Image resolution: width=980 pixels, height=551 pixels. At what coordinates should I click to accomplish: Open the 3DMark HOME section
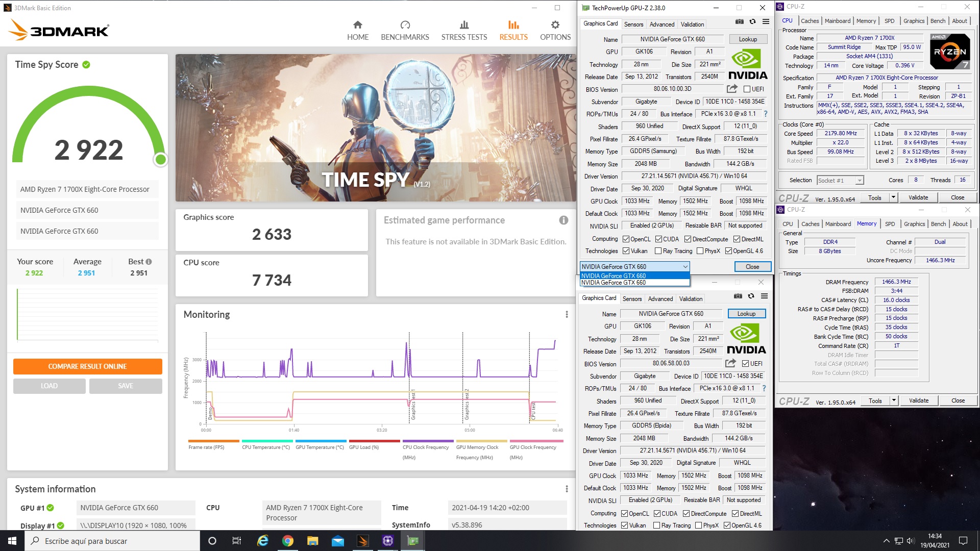click(x=357, y=31)
